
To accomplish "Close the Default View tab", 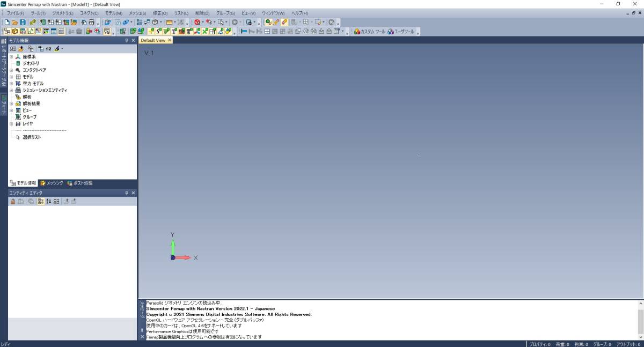I will tap(170, 40).
